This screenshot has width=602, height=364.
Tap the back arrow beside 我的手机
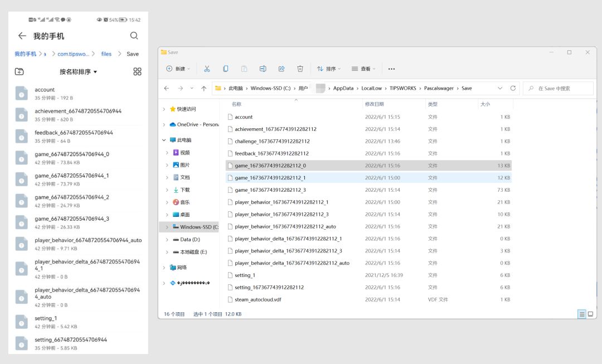pos(22,36)
